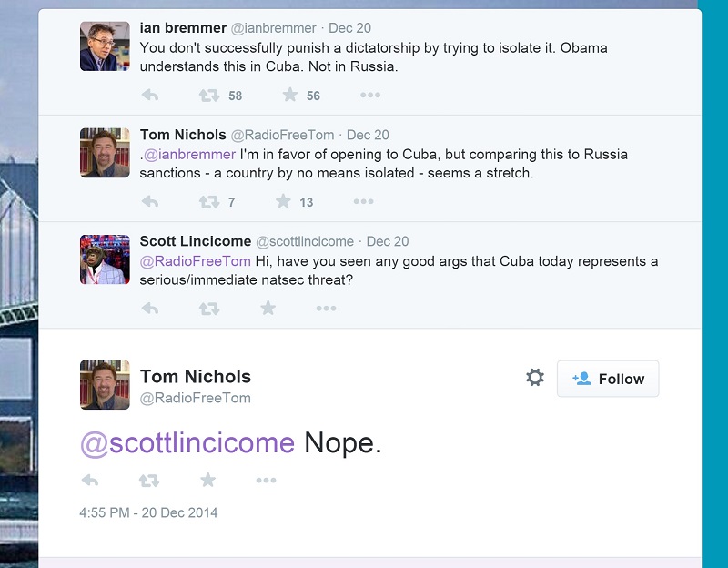
Task: Retweet ian bremmer's Cuba tweet
Action: pos(209,96)
